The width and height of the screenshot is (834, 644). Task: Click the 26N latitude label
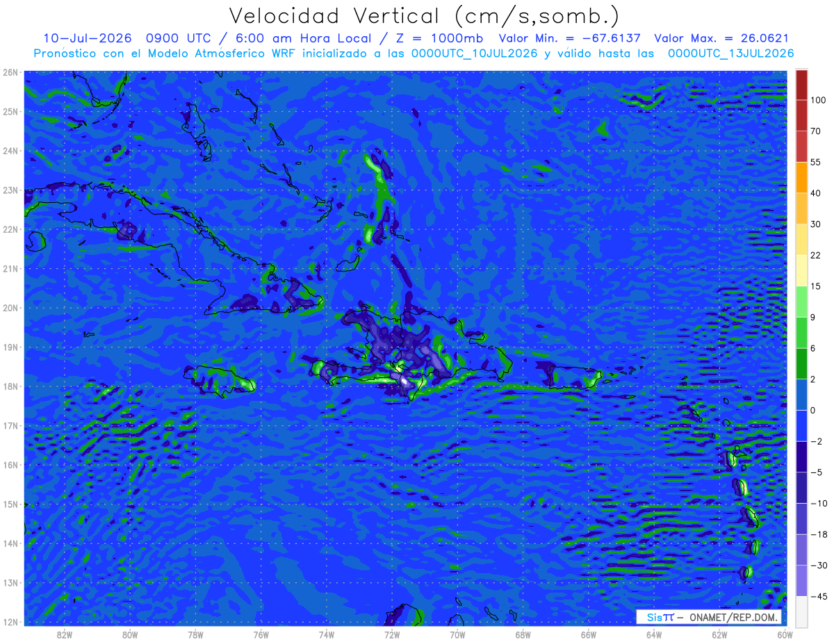(x=10, y=72)
